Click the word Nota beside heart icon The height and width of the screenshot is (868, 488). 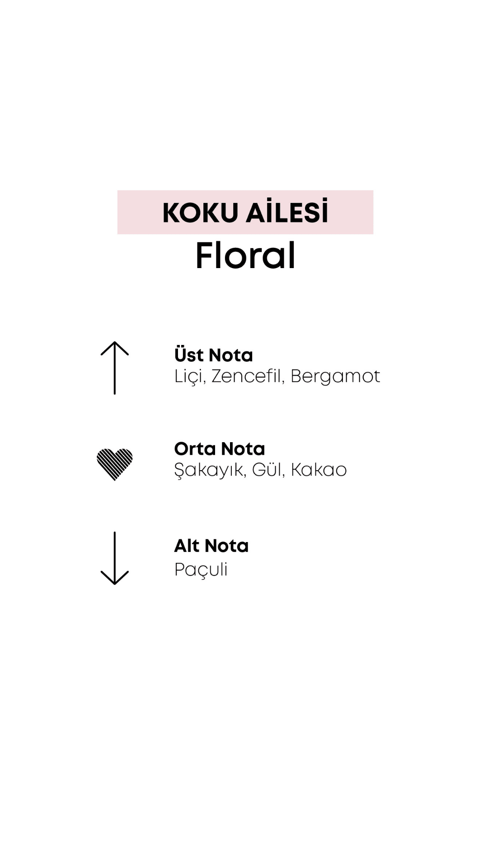(243, 449)
